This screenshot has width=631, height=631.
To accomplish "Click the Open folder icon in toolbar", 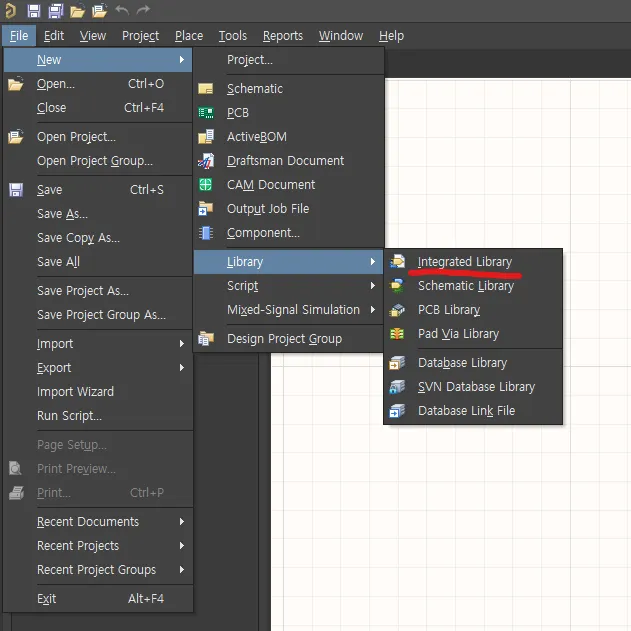I will pyautogui.click(x=77, y=11).
